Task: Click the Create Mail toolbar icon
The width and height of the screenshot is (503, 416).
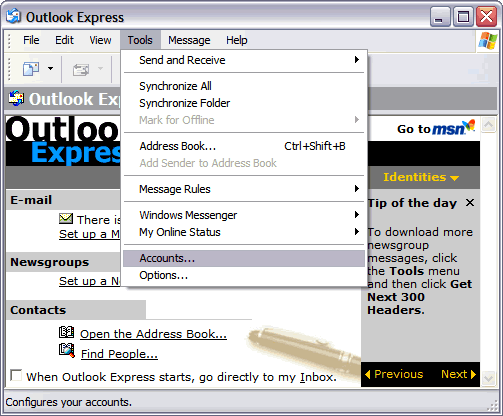Action: [x=31, y=69]
